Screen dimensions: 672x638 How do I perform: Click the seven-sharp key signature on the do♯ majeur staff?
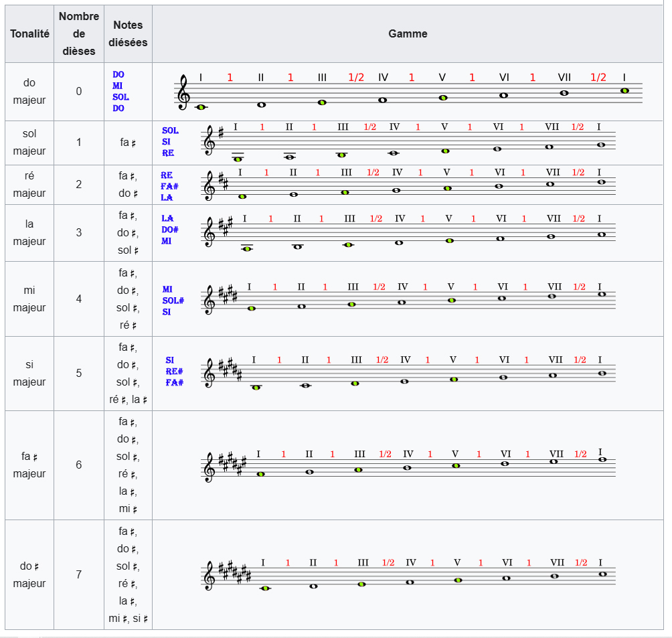(x=236, y=572)
